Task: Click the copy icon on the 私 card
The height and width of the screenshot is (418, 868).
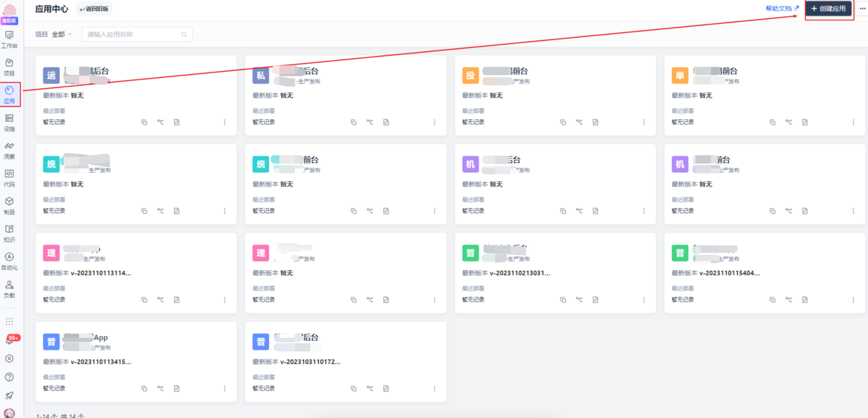Action: point(354,122)
